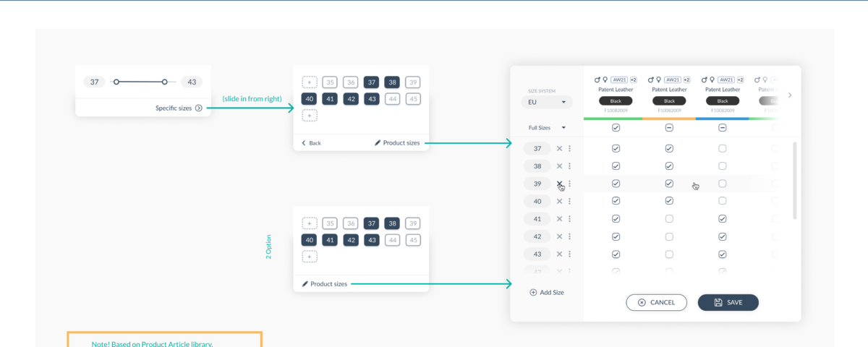Open Product sizes next to Back
Screen dimensions: 868x347
point(397,143)
